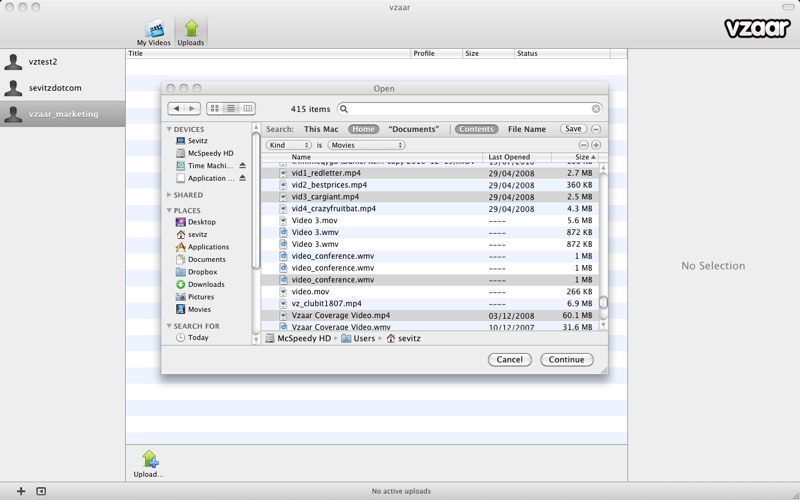Switch dialog to column view

click(247, 108)
